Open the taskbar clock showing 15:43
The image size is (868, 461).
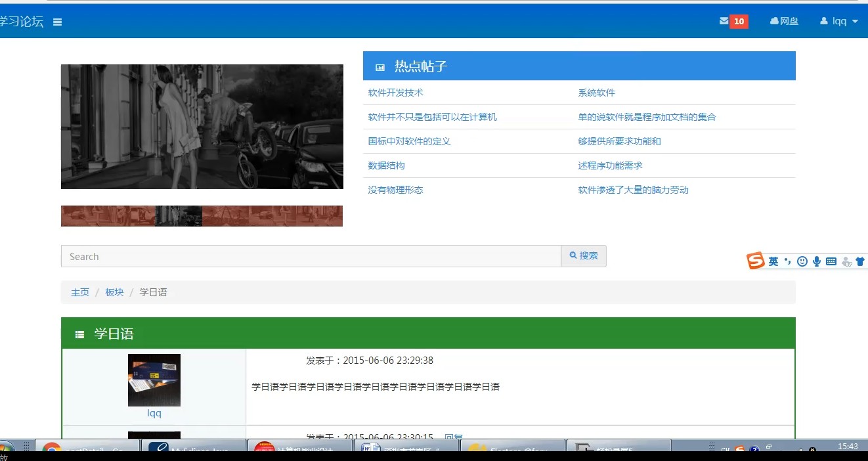point(848,447)
